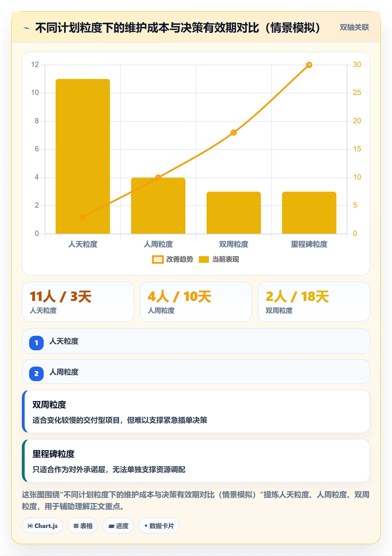Viewport: 392px width, 556px height.
Task: Click the 里程碑粒度 x-axis label
Action: click(309, 244)
